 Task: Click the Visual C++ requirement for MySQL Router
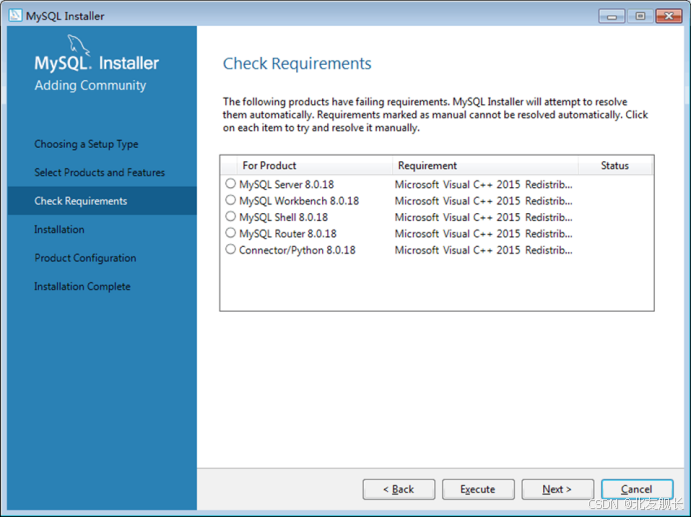484,233
